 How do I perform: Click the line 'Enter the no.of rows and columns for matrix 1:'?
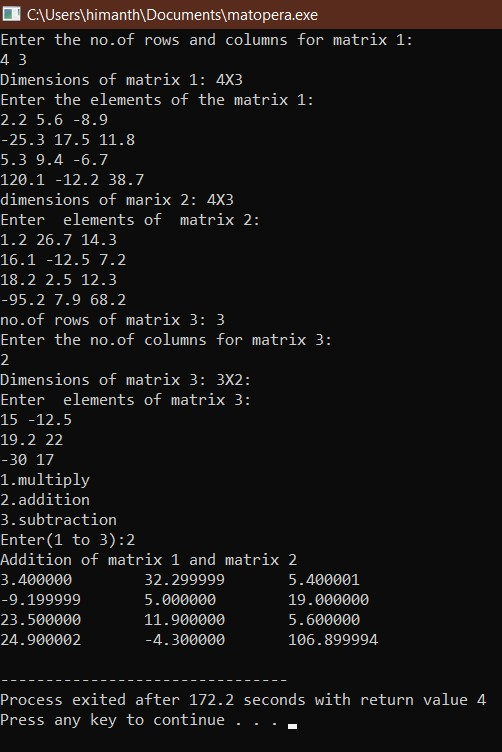tap(207, 40)
